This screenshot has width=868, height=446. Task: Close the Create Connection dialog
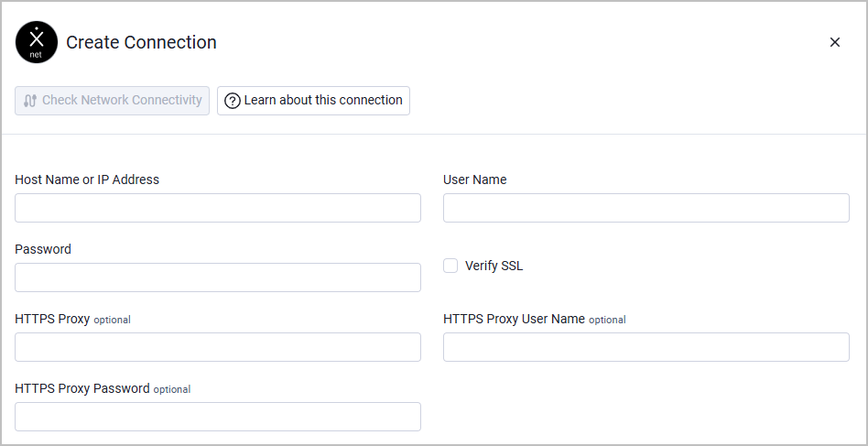click(835, 42)
